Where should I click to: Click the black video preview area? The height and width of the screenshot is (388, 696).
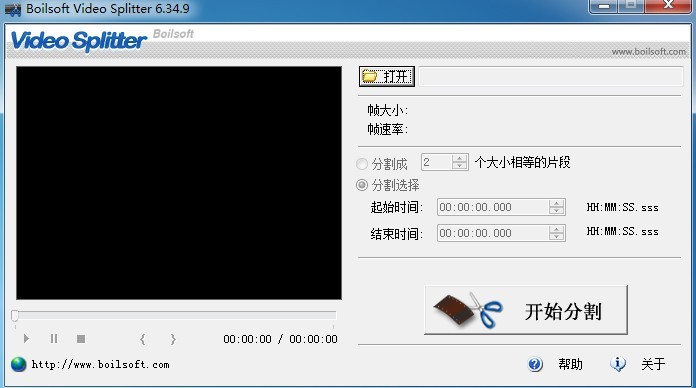[179, 183]
